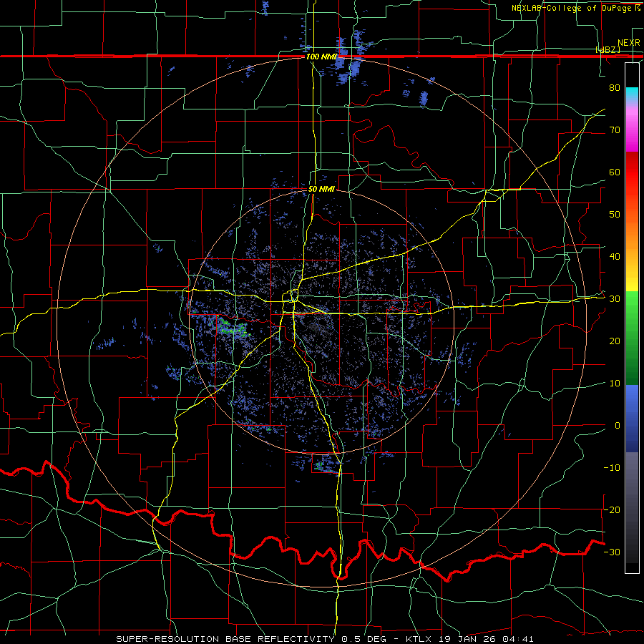Select the 10 value on the dBZ scale
The height and width of the screenshot is (644, 644).
pyautogui.click(x=615, y=384)
